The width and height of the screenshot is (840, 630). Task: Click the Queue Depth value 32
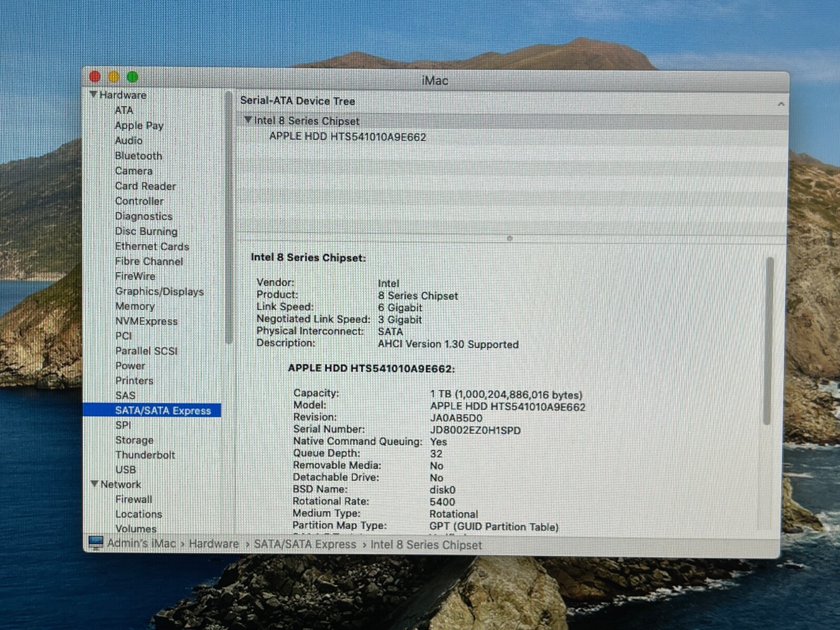[436, 454]
